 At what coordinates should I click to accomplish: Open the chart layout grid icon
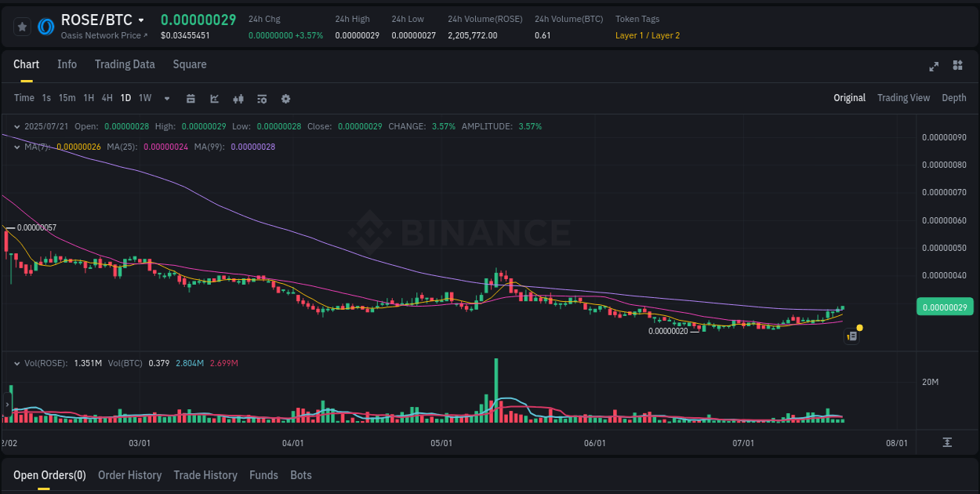tap(957, 67)
